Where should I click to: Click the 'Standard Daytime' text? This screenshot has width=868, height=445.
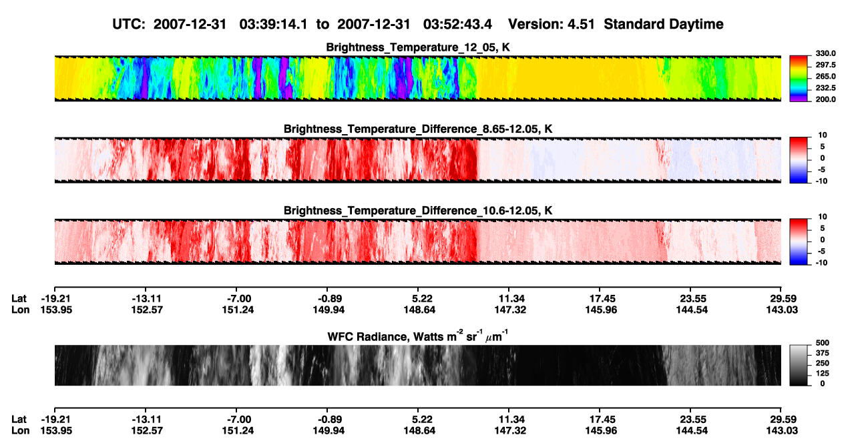tap(662, 25)
